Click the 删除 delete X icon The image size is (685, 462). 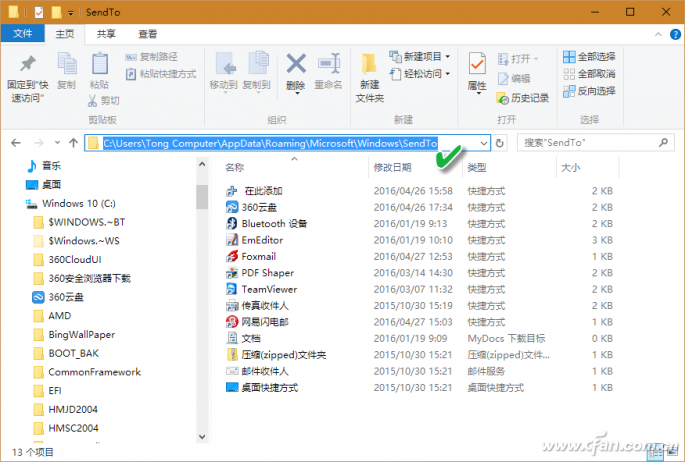click(296, 64)
